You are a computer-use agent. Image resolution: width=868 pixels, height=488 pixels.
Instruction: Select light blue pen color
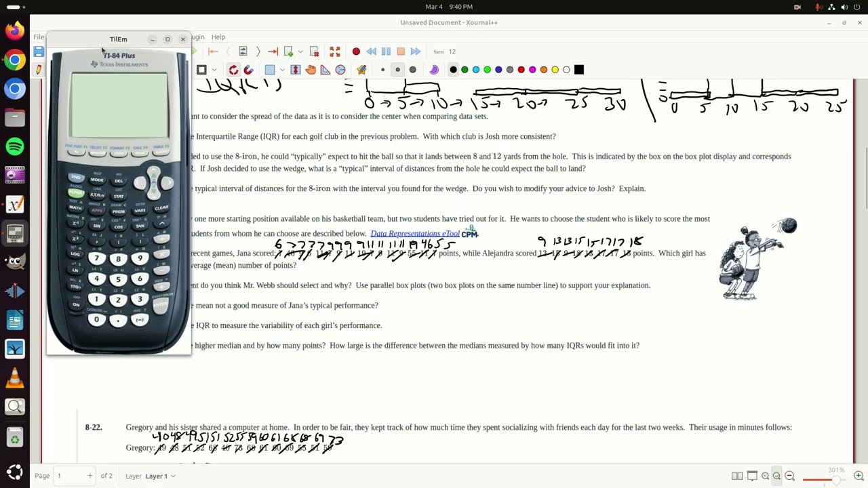(x=476, y=70)
